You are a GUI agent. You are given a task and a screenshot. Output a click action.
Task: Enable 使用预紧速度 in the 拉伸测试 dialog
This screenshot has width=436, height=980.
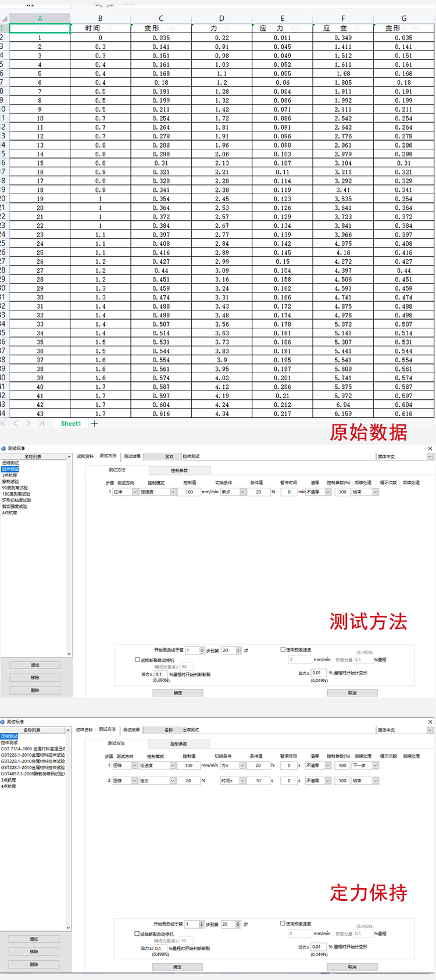click(x=283, y=649)
